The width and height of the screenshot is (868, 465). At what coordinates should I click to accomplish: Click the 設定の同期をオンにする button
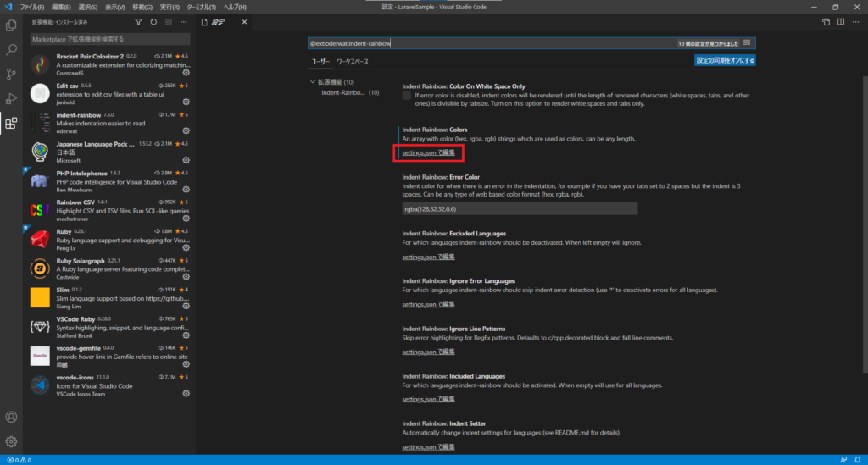725,61
